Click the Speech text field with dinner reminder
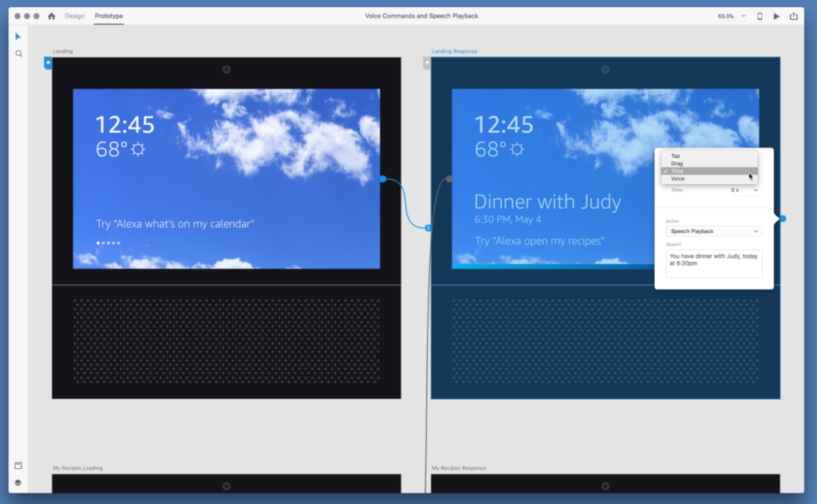 [x=713, y=262]
